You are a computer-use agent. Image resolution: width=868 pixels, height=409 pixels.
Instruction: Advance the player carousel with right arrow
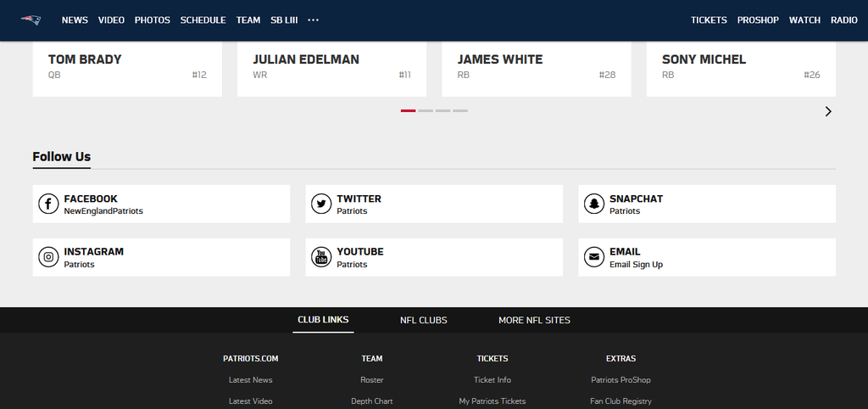(828, 111)
